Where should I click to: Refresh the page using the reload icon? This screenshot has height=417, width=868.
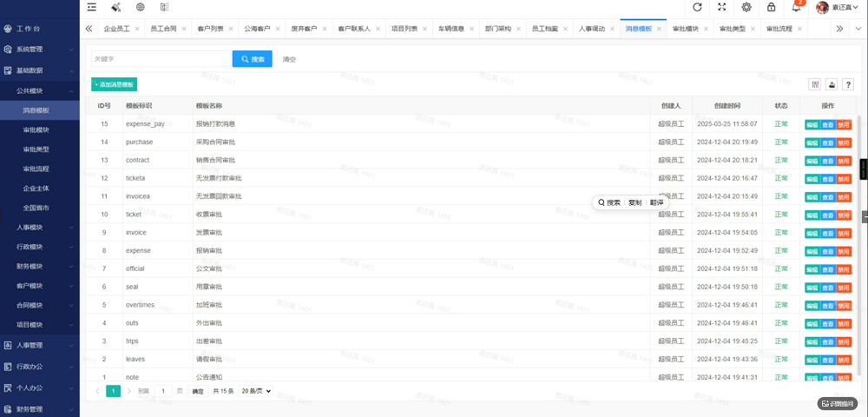698,7
